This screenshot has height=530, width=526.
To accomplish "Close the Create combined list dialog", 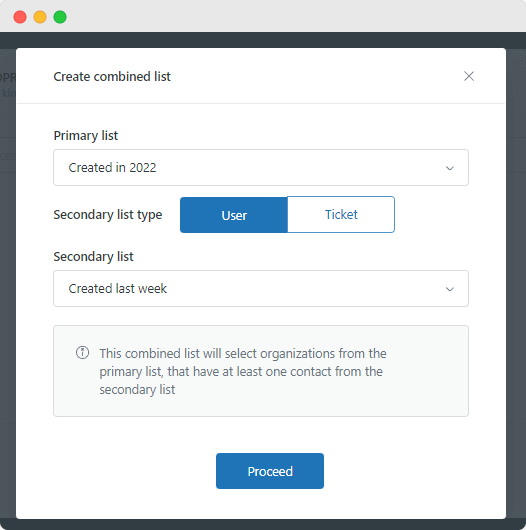I will [469, 76].
